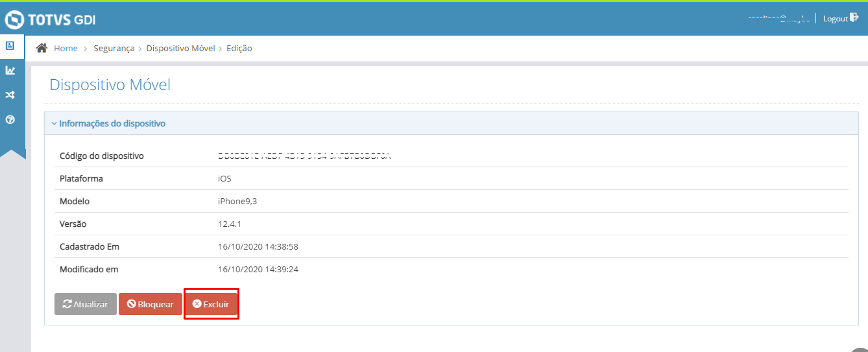Click the Segurança breadcrumb item

click(x=114, y=49)
